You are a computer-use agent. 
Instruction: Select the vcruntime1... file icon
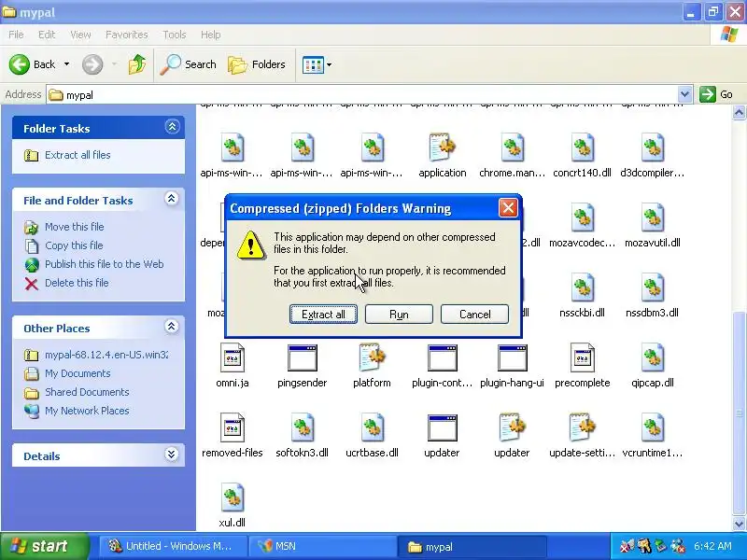click(652, 427)
